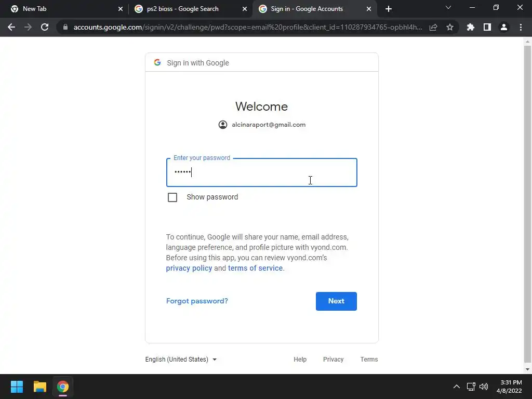532x399 pixels.
Task: Click the Chrome taskbar icon
Action: click(62, 387)
